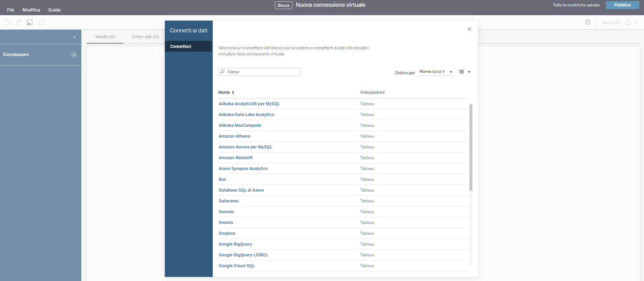Open the Ordina per sort dropdown
This screenshot has width=644, height=281.
coord(436,72)
